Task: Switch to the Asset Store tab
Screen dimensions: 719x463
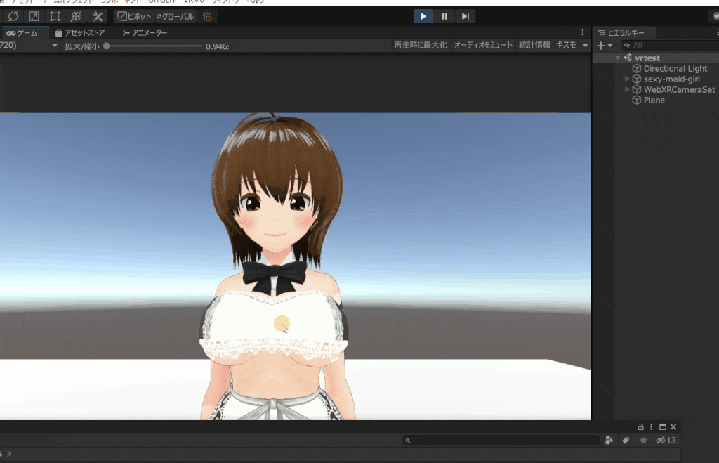Action: point(80,33)
